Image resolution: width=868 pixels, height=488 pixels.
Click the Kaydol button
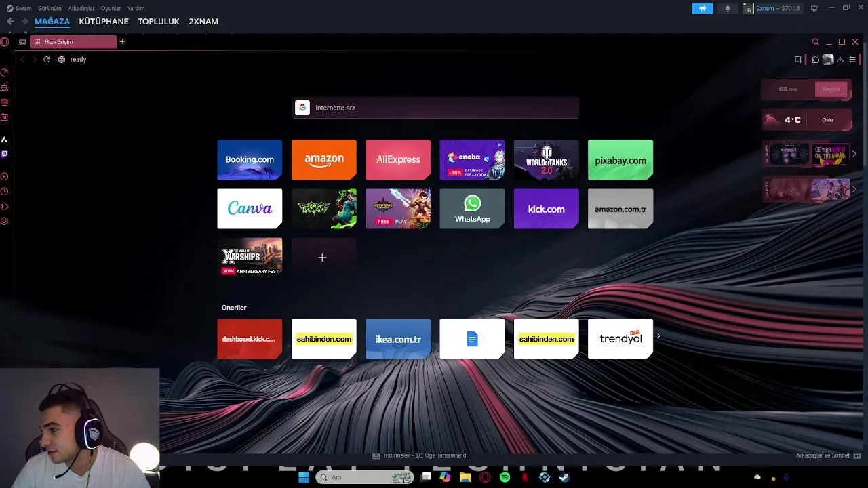pos(831,89)
